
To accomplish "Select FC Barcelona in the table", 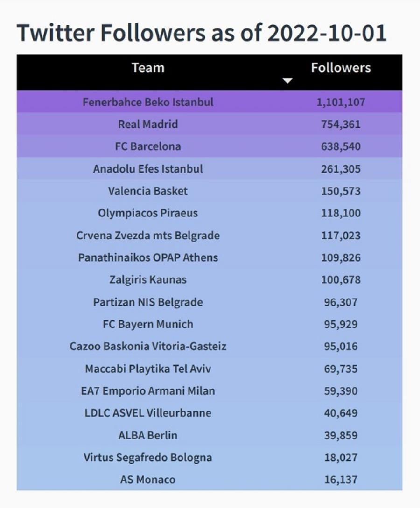I will (148, 146).
